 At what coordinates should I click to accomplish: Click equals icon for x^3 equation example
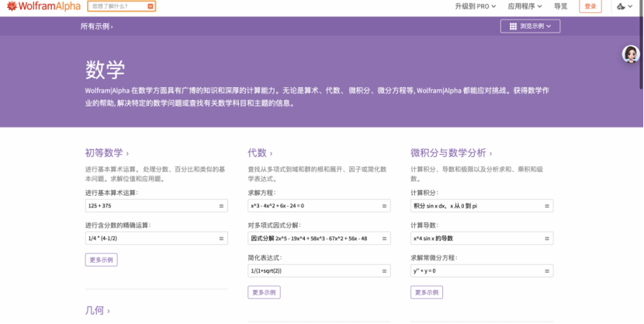point(385,206)
